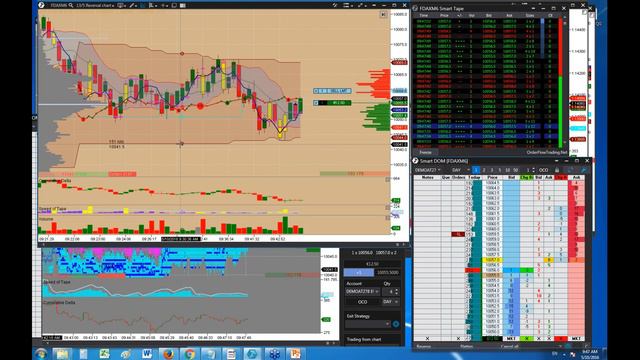The height and width of the screenshot is (360, 640).
Task: Click the blue bar-chart icon in chart toolbar
Action: (142, 5)
